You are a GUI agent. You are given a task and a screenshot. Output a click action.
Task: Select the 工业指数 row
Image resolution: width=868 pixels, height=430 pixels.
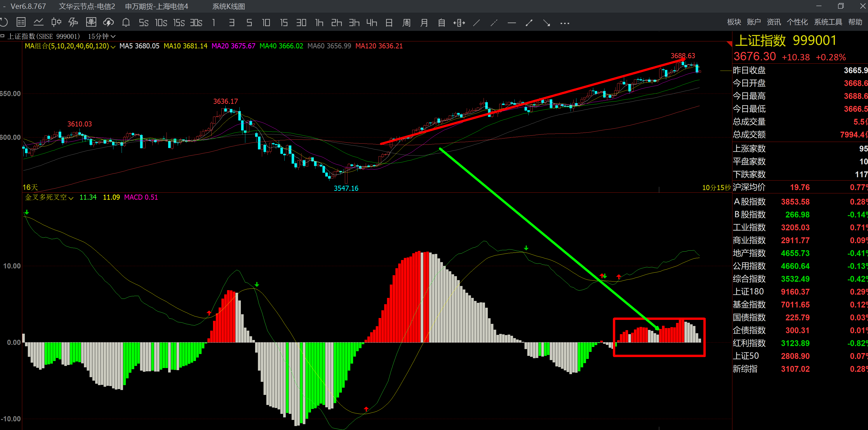pos(800,227)
